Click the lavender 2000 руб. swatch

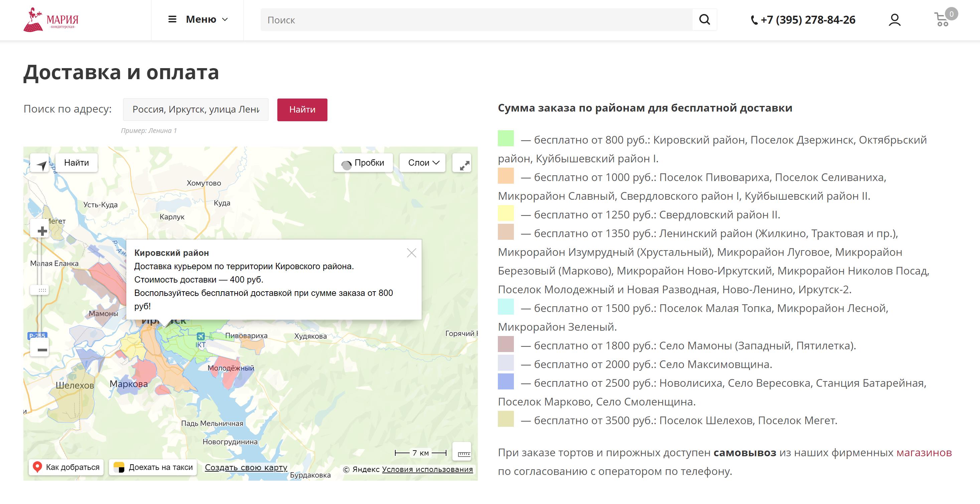(x=506, y=362)
